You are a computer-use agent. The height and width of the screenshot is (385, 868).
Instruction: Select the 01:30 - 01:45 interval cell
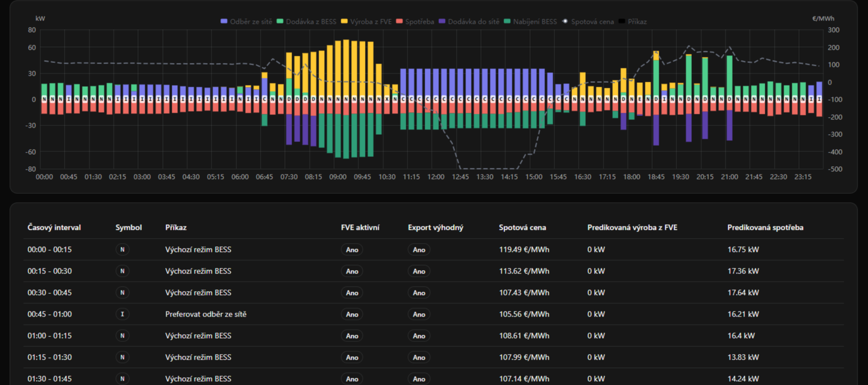point(50,379)
